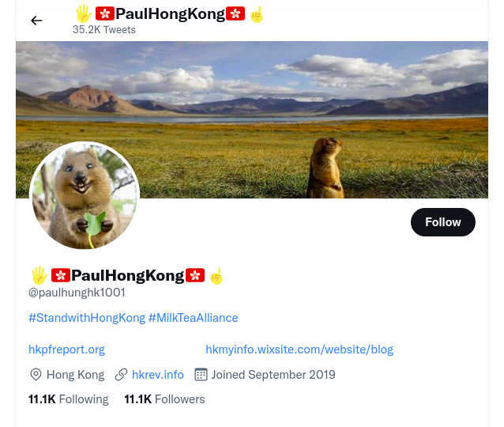504x427 pixels.
Task: View the 11.1K Followers list
Action: point(164,399)
